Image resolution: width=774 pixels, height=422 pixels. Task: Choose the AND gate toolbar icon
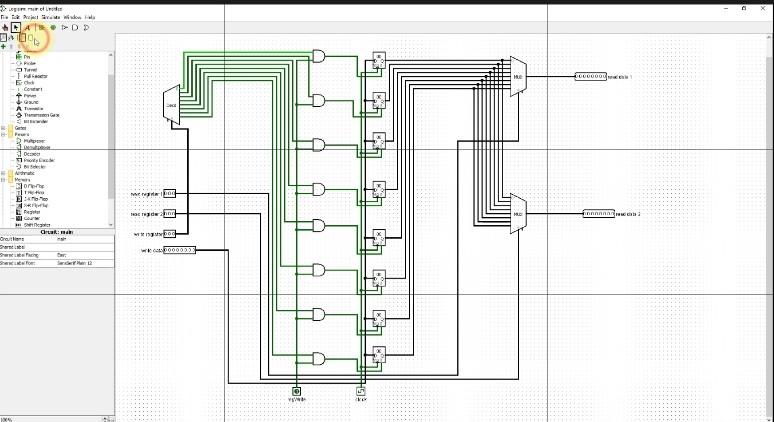click(75, 28)
